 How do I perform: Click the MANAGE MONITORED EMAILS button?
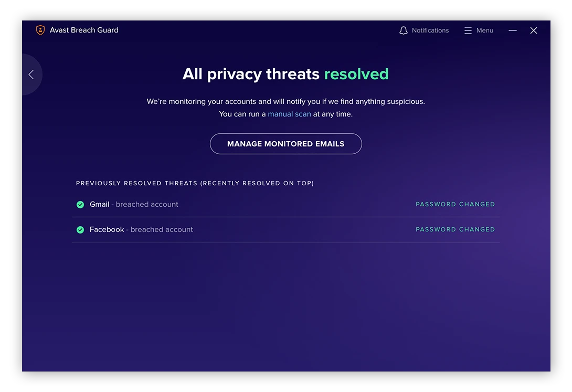coord(285,143)
